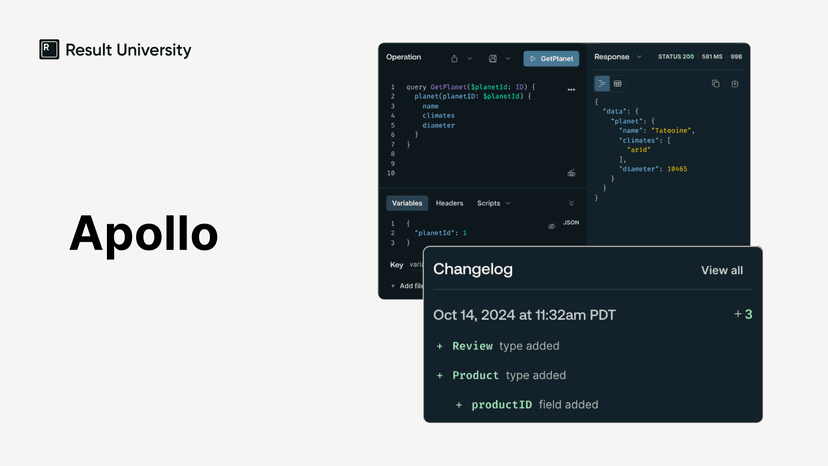
Task: Click the Result University logo icon
Action: tap(49, 49)
